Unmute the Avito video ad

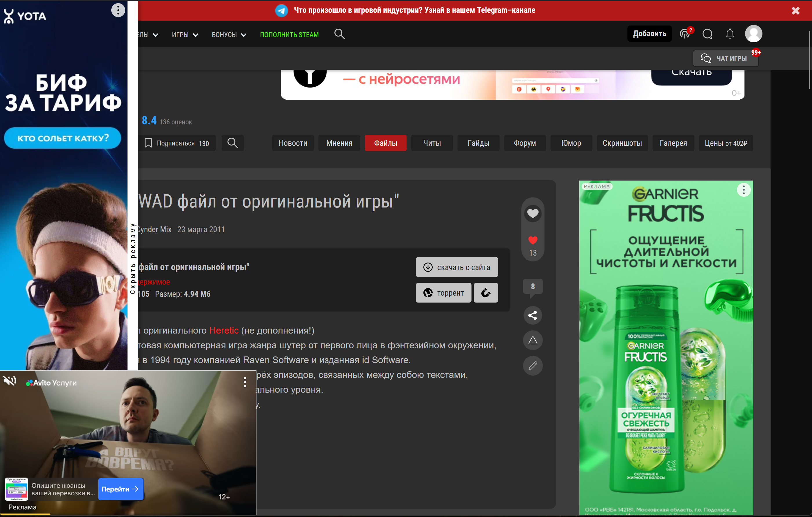10,381
